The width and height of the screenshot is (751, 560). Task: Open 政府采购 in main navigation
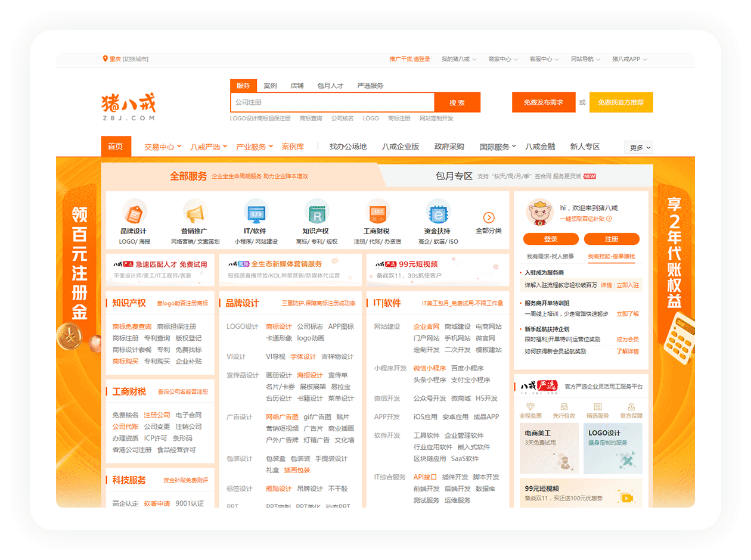tap(448, 147)
